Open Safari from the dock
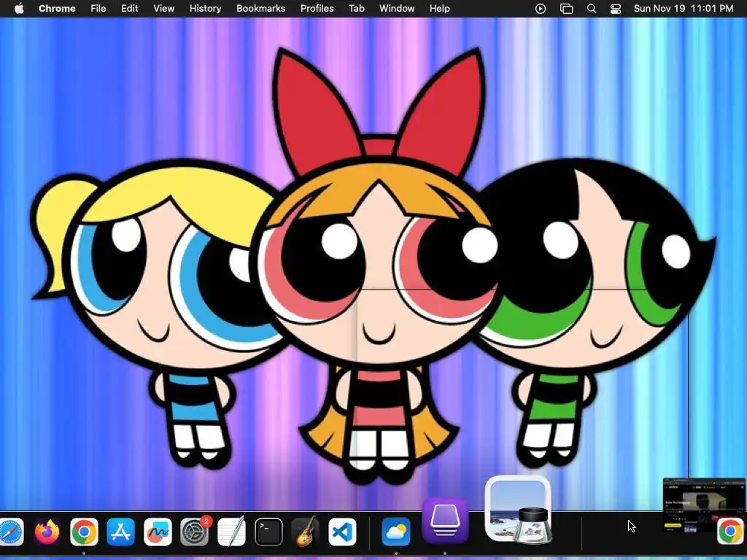This screenshot has width=747, height=560. tap(10, 532)
